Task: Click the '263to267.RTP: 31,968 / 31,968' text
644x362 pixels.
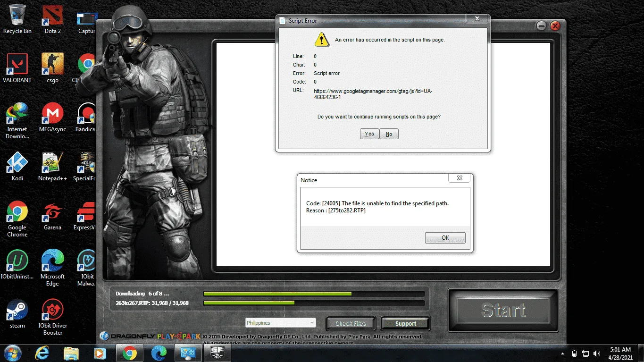Action: 152,303
